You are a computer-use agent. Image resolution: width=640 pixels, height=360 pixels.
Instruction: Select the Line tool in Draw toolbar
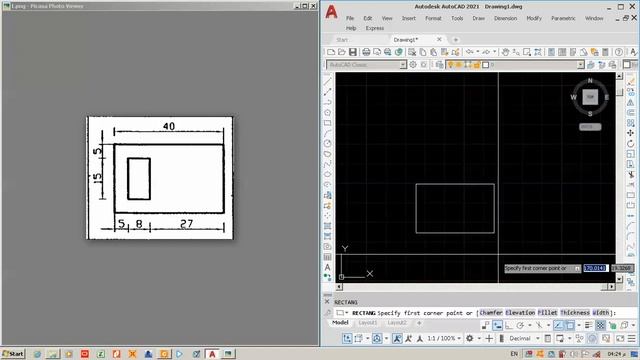click(327, 81)
